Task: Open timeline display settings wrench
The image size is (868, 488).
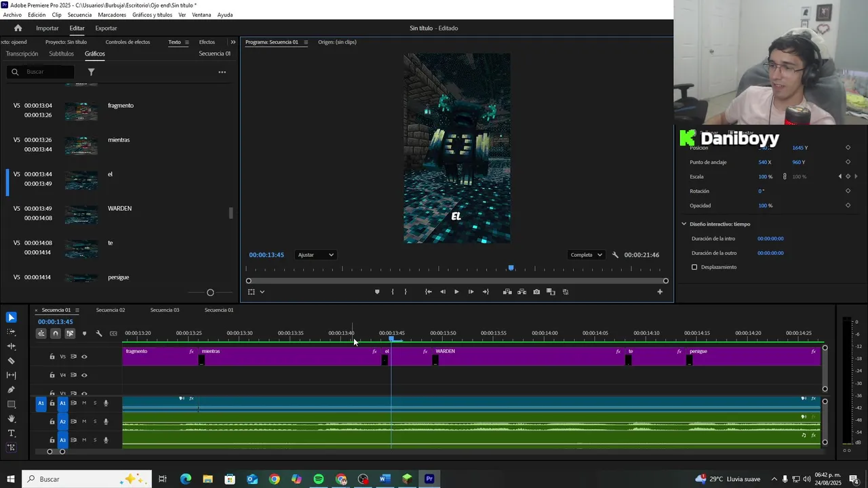Action: click(99, 333)
